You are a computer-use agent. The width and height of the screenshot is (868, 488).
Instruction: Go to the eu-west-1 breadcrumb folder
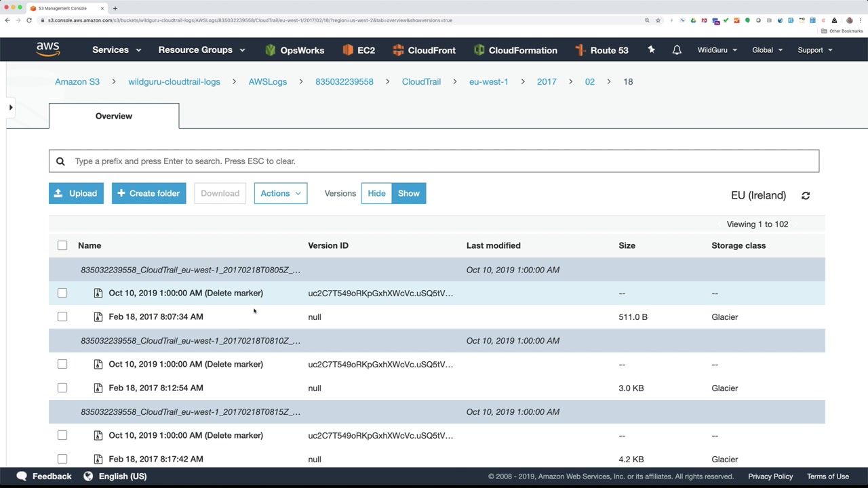coord(489,81)
